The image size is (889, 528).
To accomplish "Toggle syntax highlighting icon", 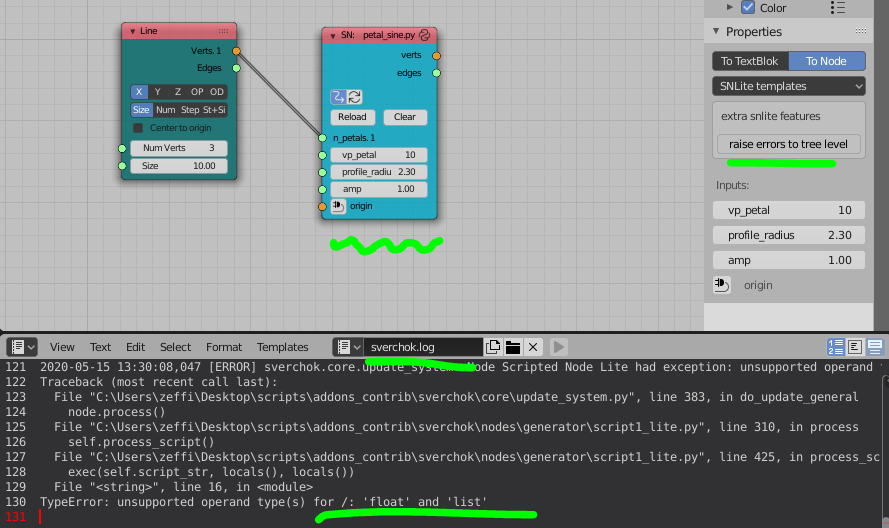I will tap(875, 347).
